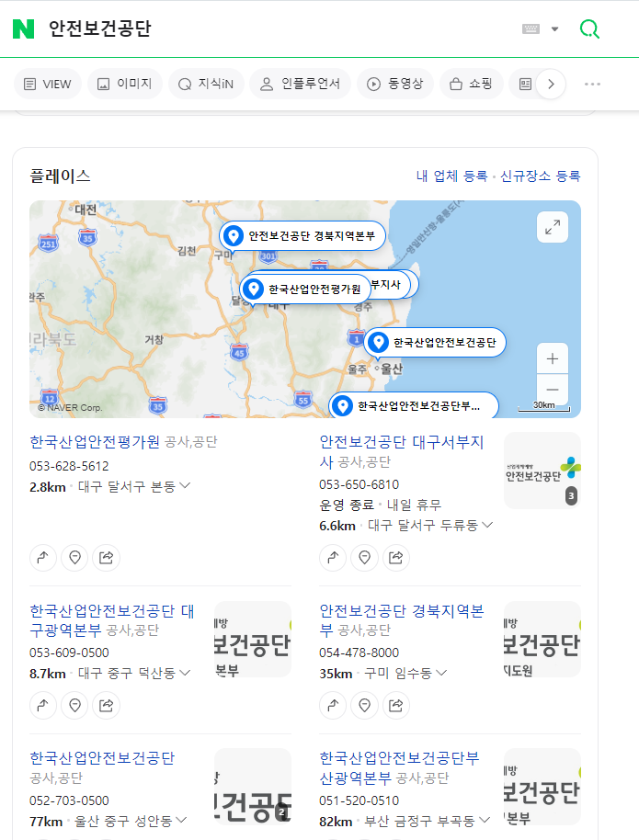Image resolution: width=639 pixels, height=840 pixels.
Task: Save 경북지역본부 place pin icon
Action: point(364,706)
